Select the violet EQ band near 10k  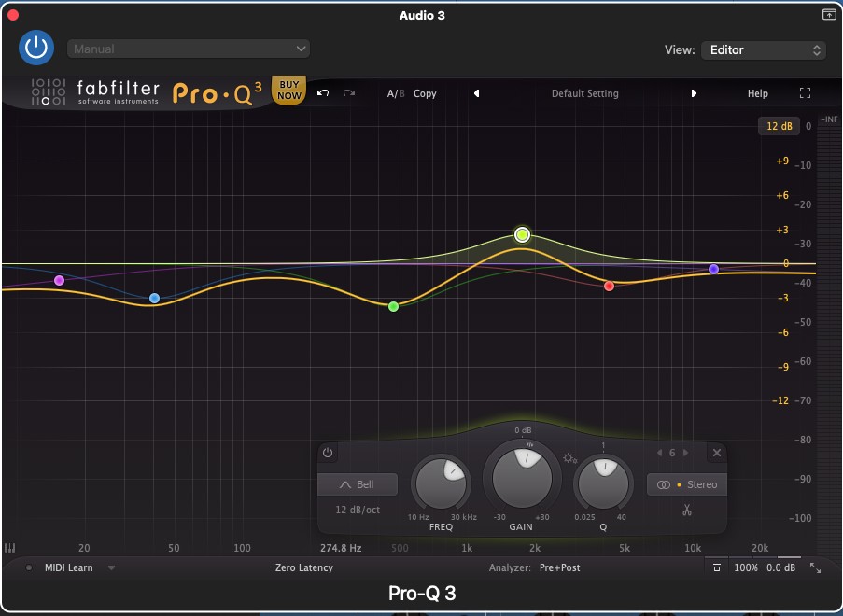(x=713, y=269)
